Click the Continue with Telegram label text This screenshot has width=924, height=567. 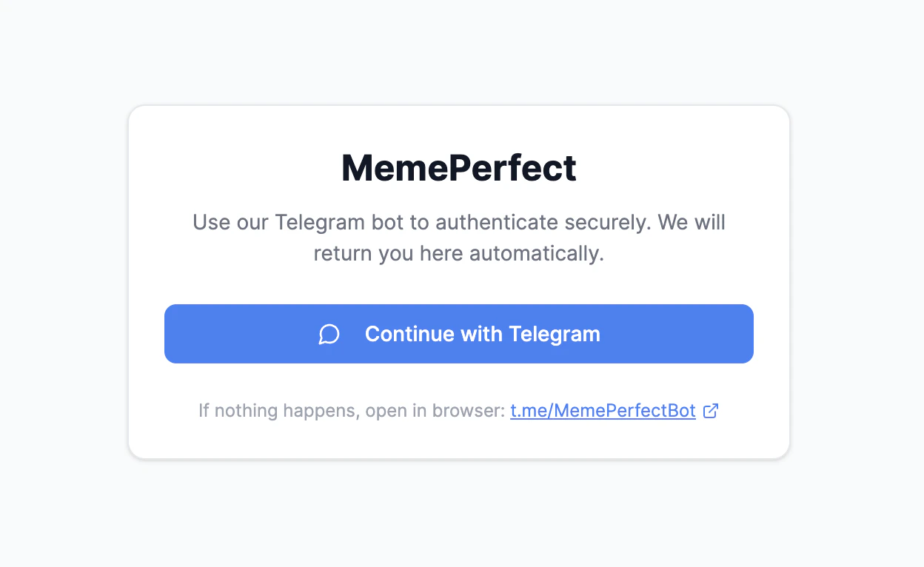(x=481, y=334)
